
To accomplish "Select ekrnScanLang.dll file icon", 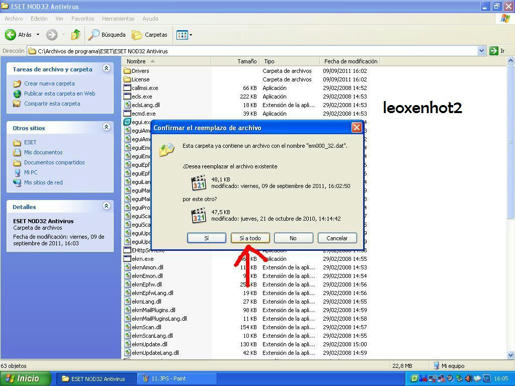I will pos(127,336).
